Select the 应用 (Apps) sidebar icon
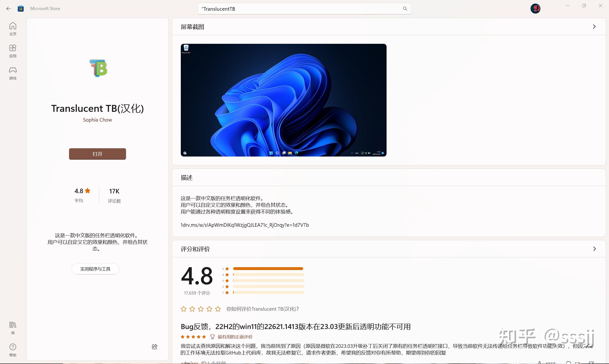609x364 pixels. [x=13, y=50]
